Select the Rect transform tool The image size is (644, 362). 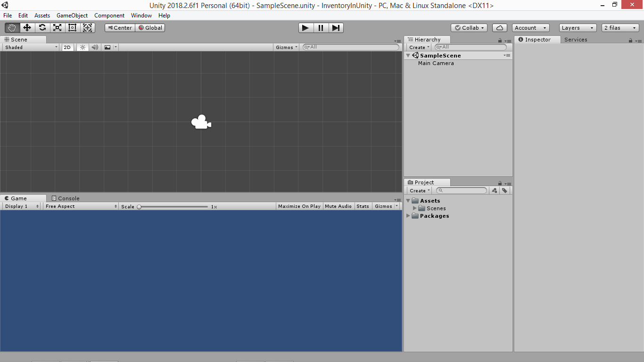(73, 28)
